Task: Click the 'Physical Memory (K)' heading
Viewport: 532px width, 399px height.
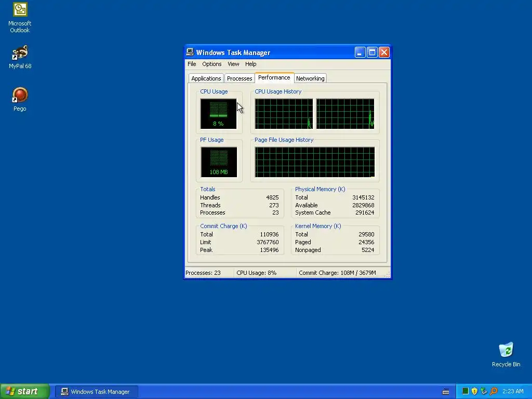Action: tap(320, 189)
